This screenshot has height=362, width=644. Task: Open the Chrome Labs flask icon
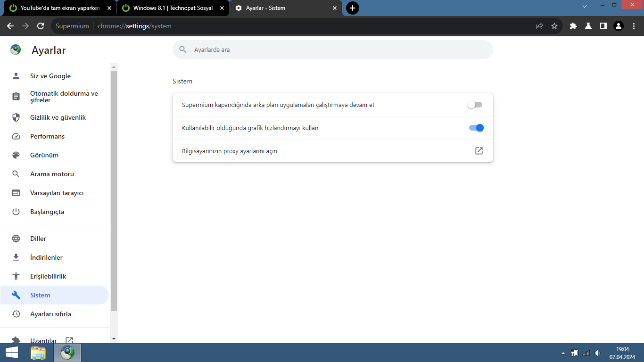[x=588, y=26]
